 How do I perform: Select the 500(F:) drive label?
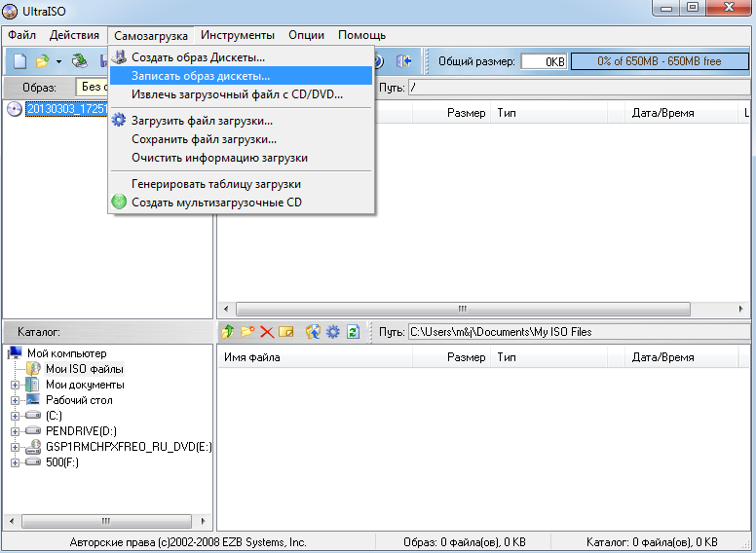[x=62, y=462]
